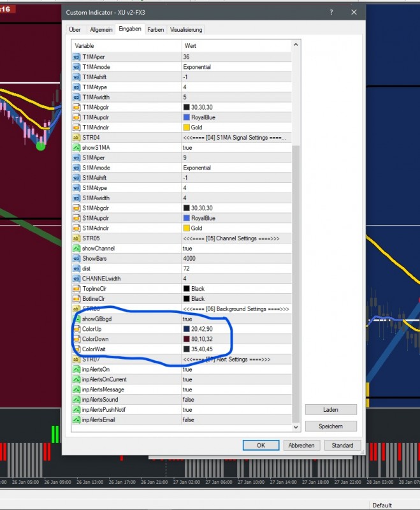The image size is (420, 510).
Task: Click the Abbrechen button
Action: [x=301, y=445]
